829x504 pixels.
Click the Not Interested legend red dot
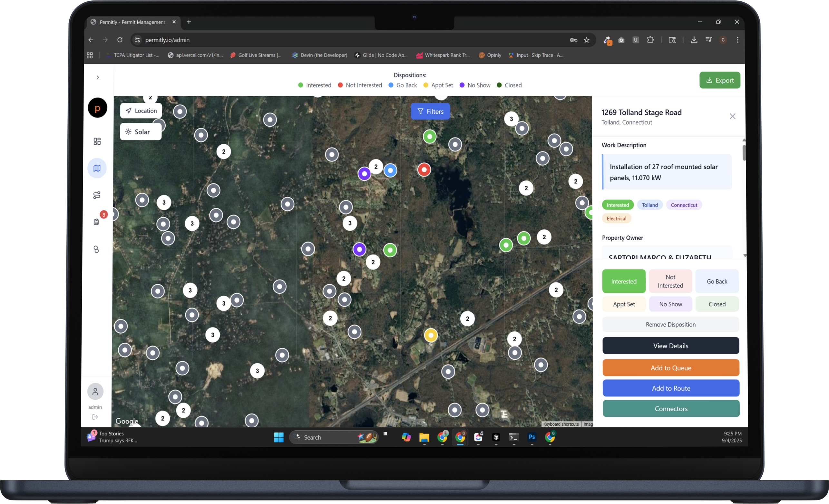[x=340, y=85]
